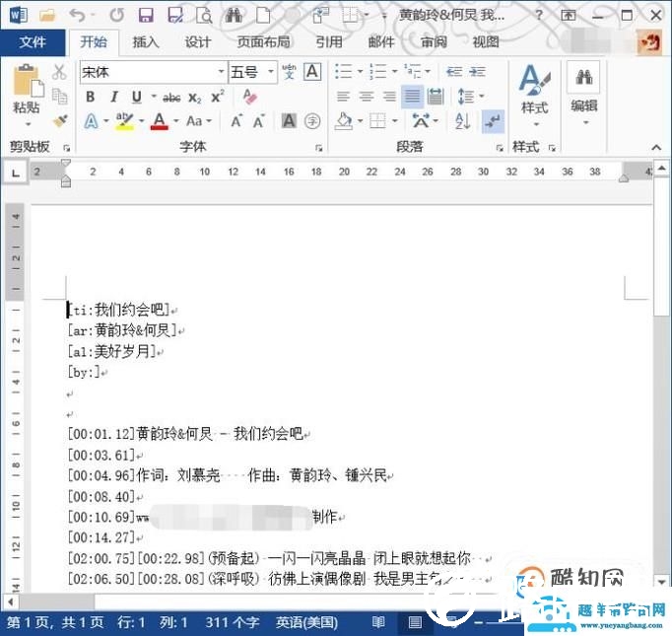
Task: Click the binoculars Find icon in title bar
Action: [x=234, y=16]
